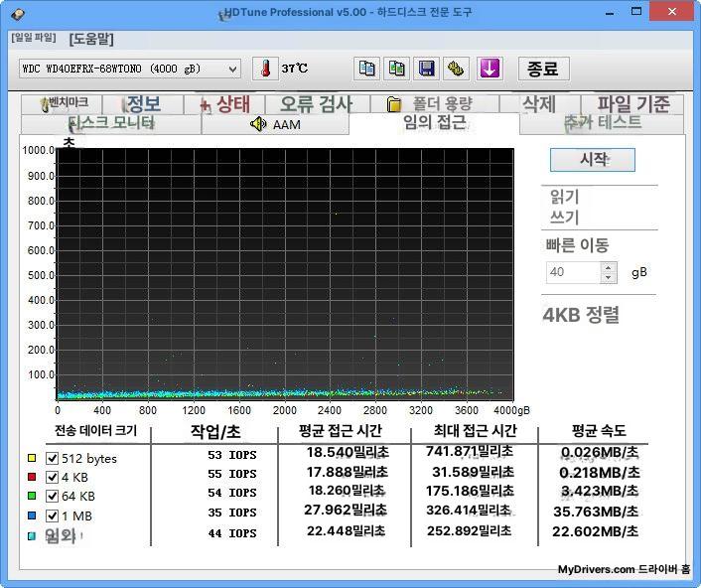The image size is (701, 588).
Task: Click the copy screenshot icon
Action: [397, 69]
